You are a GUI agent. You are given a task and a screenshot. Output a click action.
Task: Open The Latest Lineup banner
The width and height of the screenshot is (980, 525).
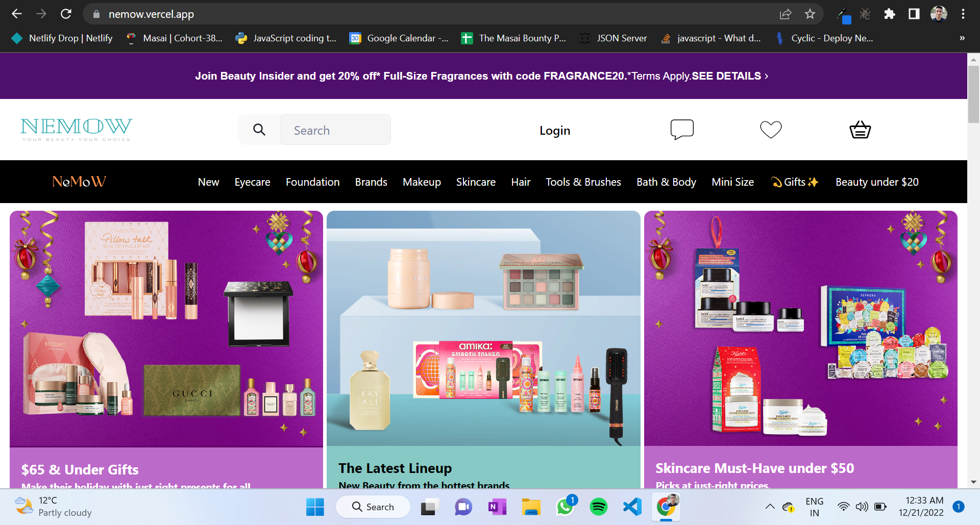click(483, 349)
